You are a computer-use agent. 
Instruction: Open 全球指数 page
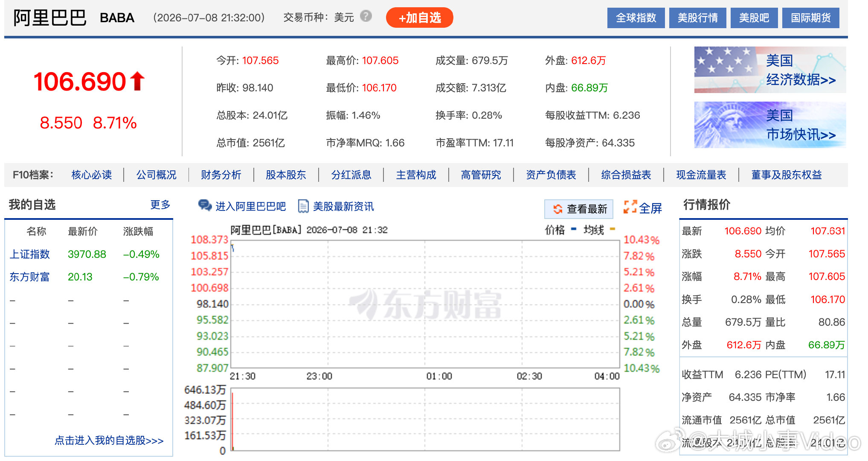pos(636,18)
